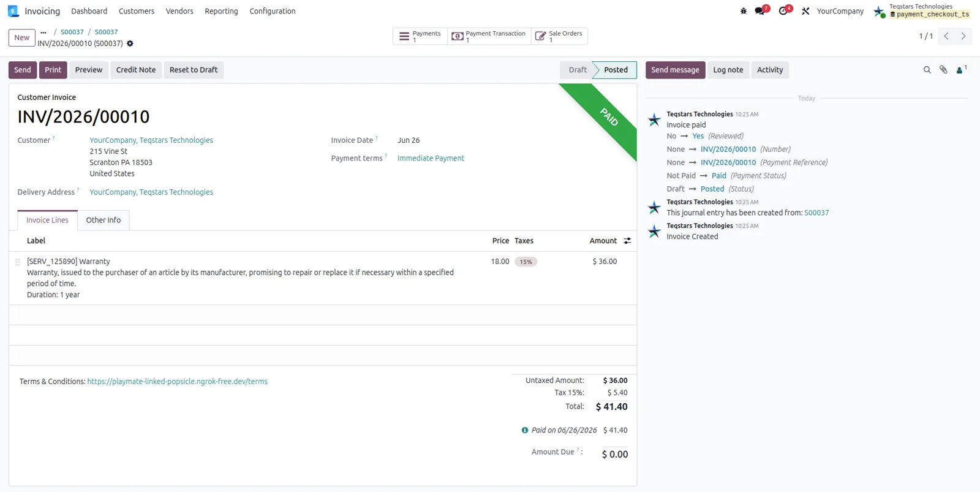Open the activities clock icon
Viewport: 980px width, 492px height.
(x=785, y=10)
